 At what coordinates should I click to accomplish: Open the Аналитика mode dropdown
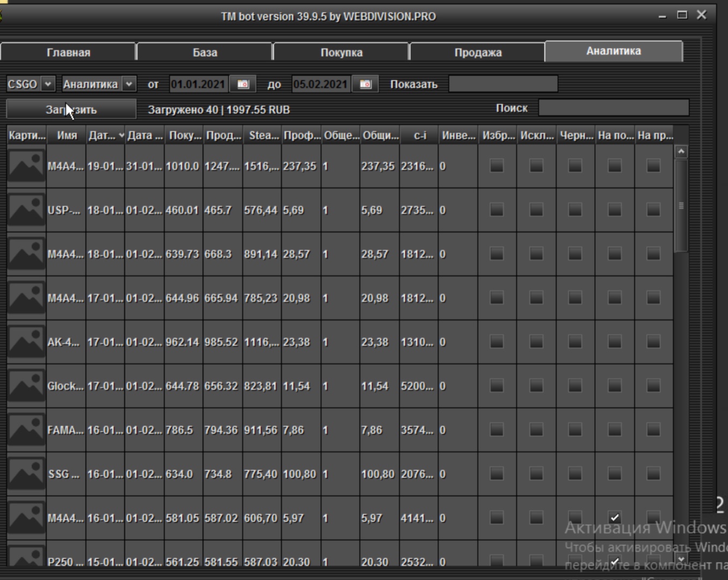point(128,84)
